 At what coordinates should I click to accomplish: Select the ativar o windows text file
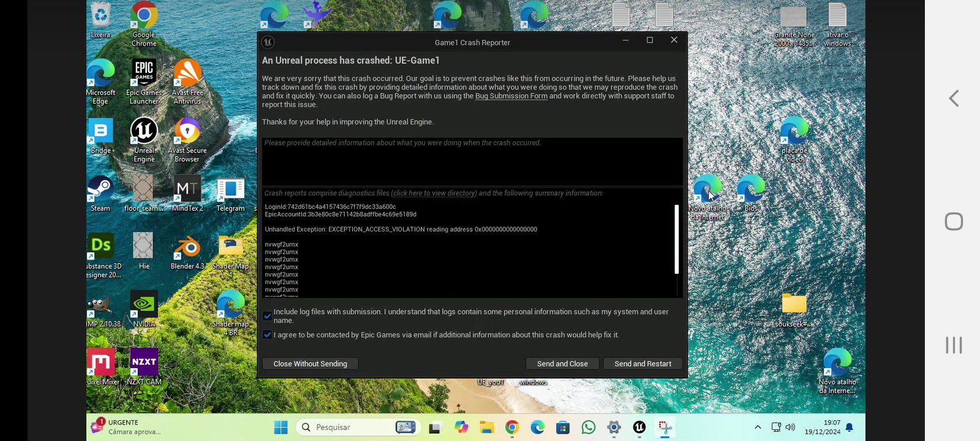coord(837,24)
